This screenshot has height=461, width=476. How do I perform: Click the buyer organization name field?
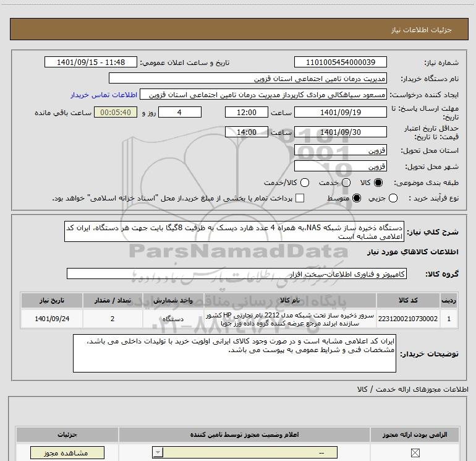tap(248, 78)
